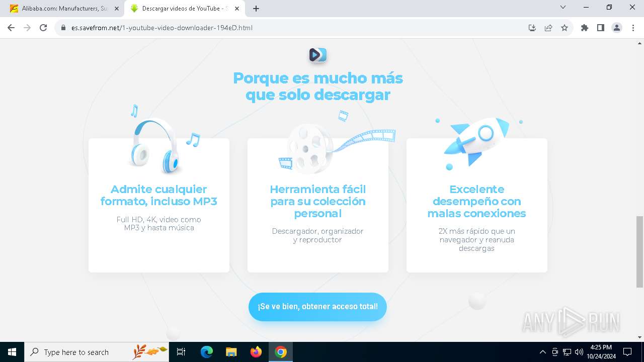
Task: Open the volume control tray icon
Action: (579, 352)
